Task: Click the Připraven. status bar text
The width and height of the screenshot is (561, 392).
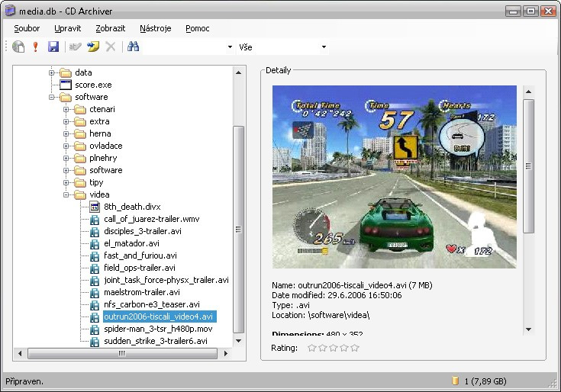Action: pyautogui.click(x=24, y=381)
